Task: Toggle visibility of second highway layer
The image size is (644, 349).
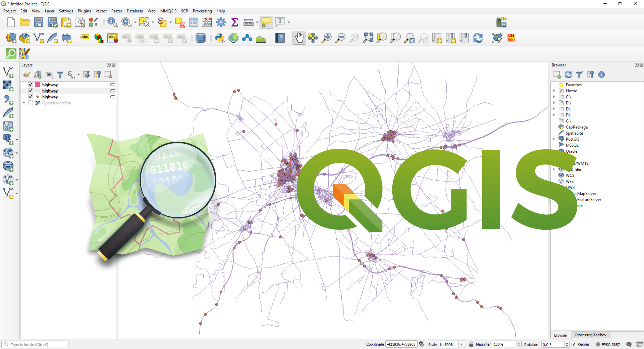Action: [x=30, y=91]
